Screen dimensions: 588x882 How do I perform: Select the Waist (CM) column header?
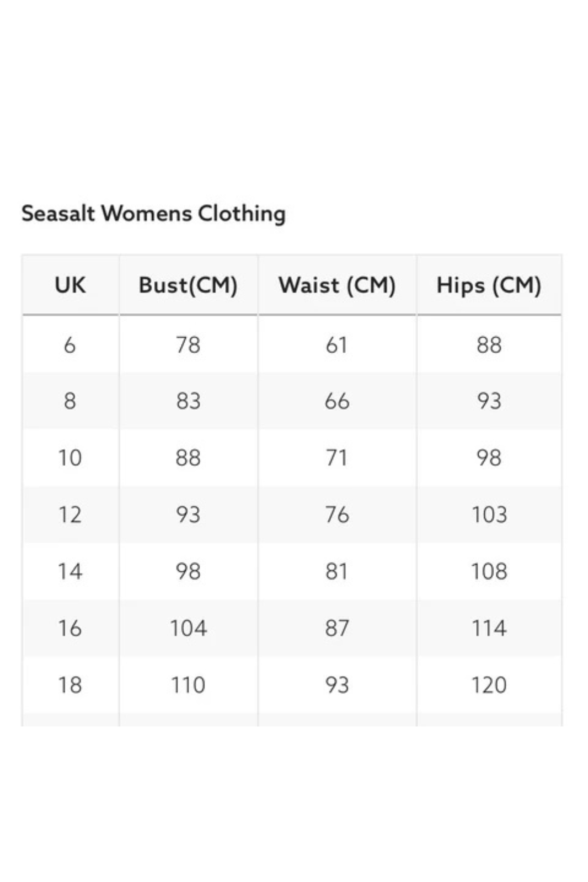pos(337,285)
